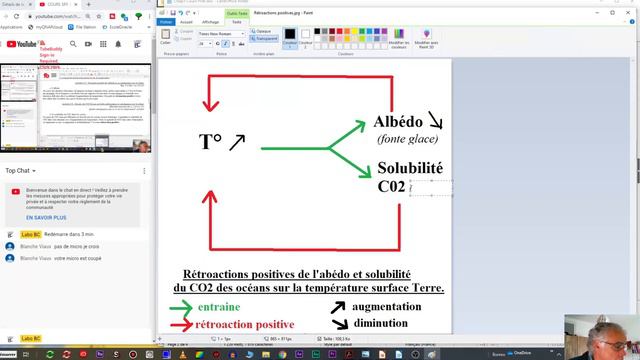Click the OneDrive tray item
Viewport: 640px width, 360px height.
click(519, 353)
